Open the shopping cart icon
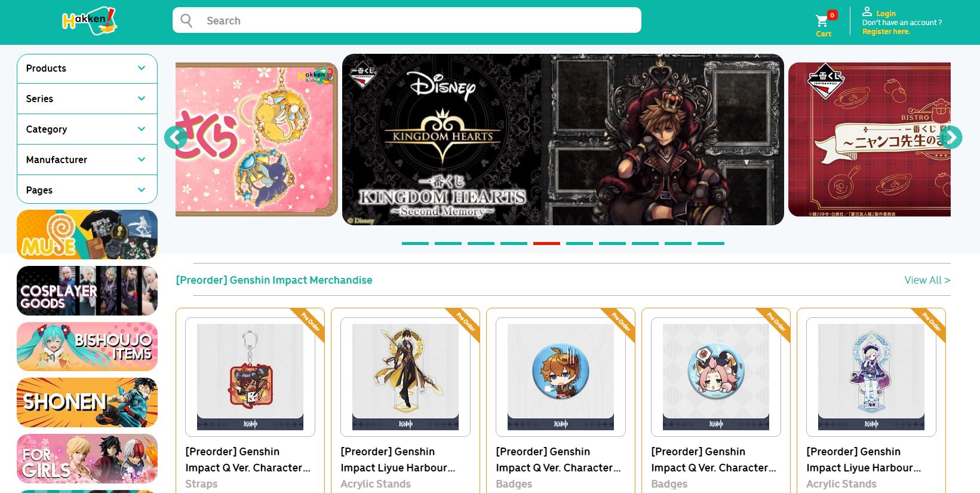 [x=822, y=21]
